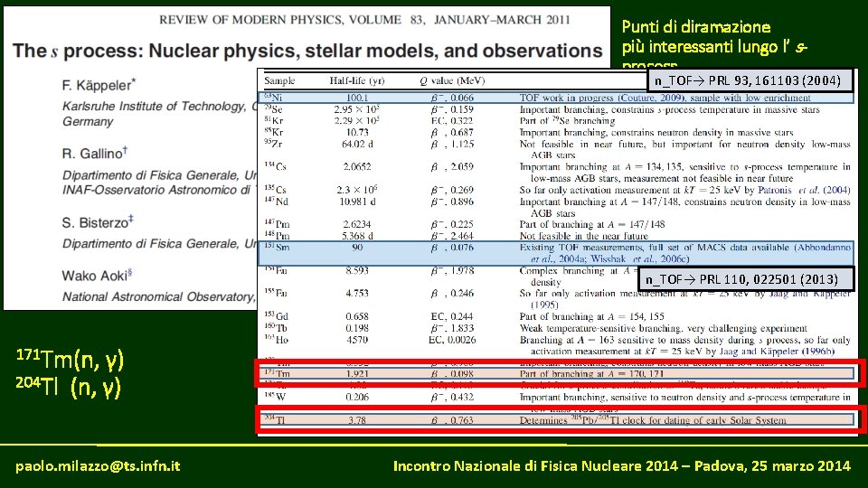Image resolution: width=868 pixels, height=488 pixels.
Task: Click Q value "β−, 1.833"
Action: (452, 328)
